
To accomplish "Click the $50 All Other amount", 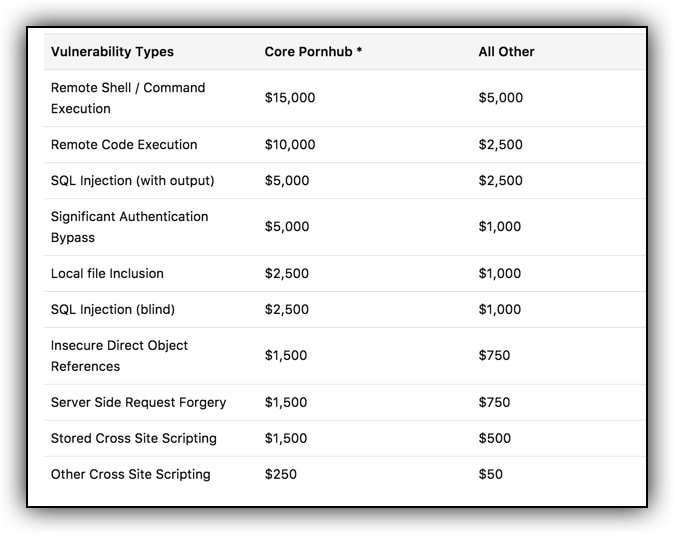I will tap(490, 474).
